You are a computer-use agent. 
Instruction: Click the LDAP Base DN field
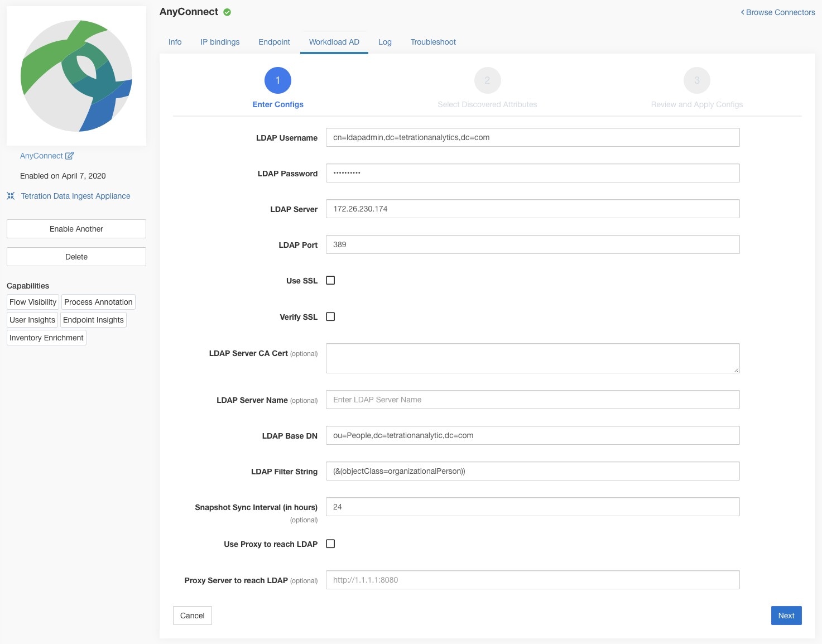coord(533,435)
